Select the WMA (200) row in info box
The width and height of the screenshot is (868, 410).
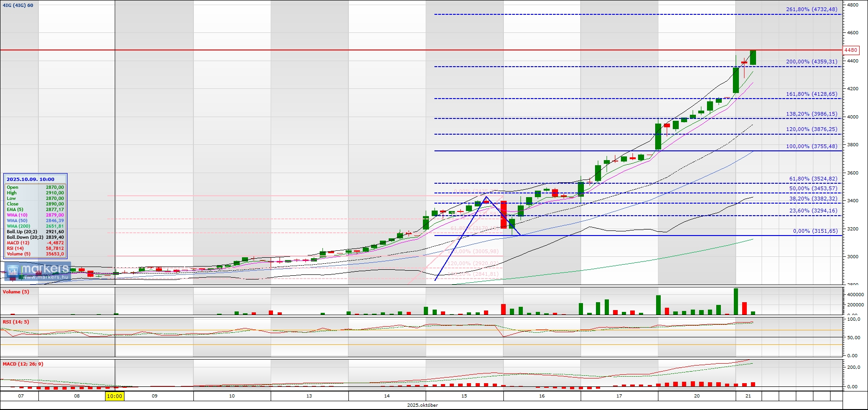(x=35, y=226)
